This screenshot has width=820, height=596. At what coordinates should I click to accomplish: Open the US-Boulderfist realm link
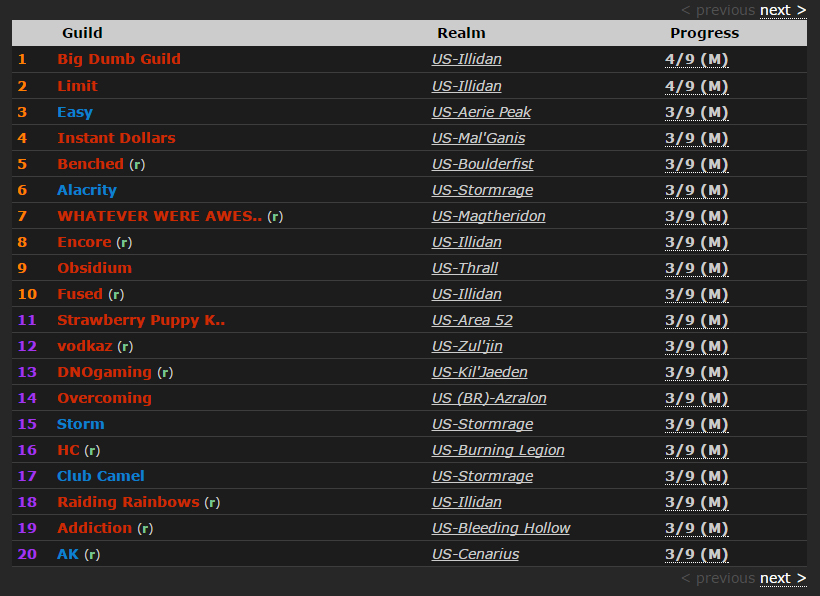[x=482, y=164]
